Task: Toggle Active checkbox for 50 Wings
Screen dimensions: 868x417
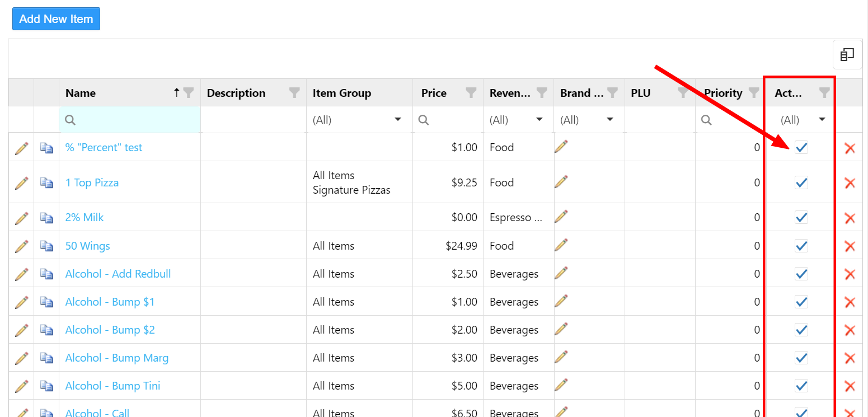Action: coord(801,246)
